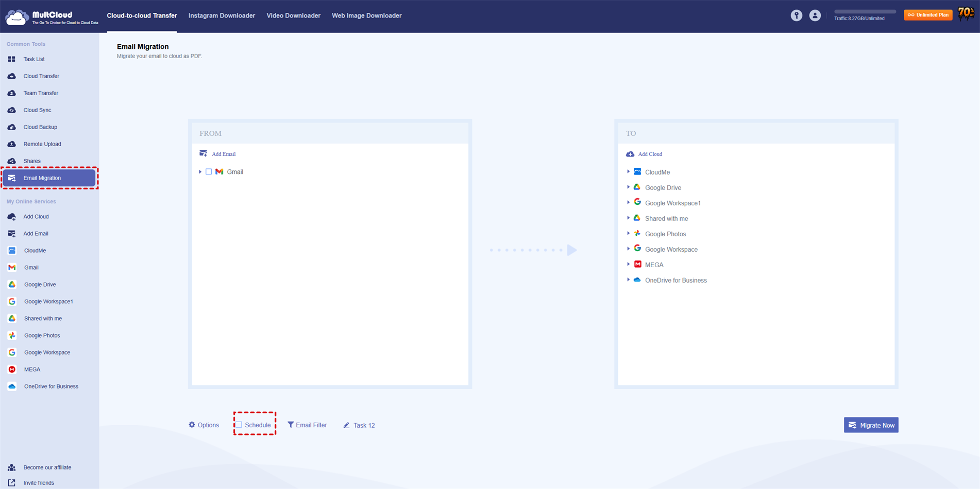
Task: Click the Options gear icon
Action: 192,425
